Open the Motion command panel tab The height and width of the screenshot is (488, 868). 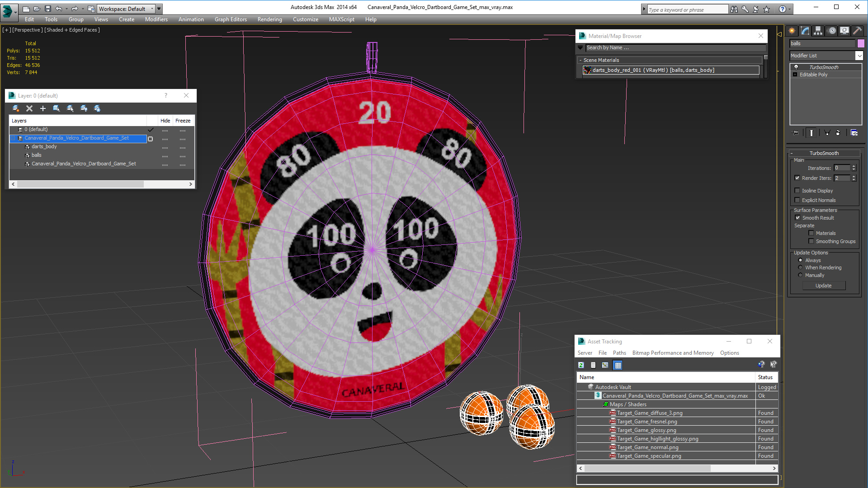tap(832, 31)
